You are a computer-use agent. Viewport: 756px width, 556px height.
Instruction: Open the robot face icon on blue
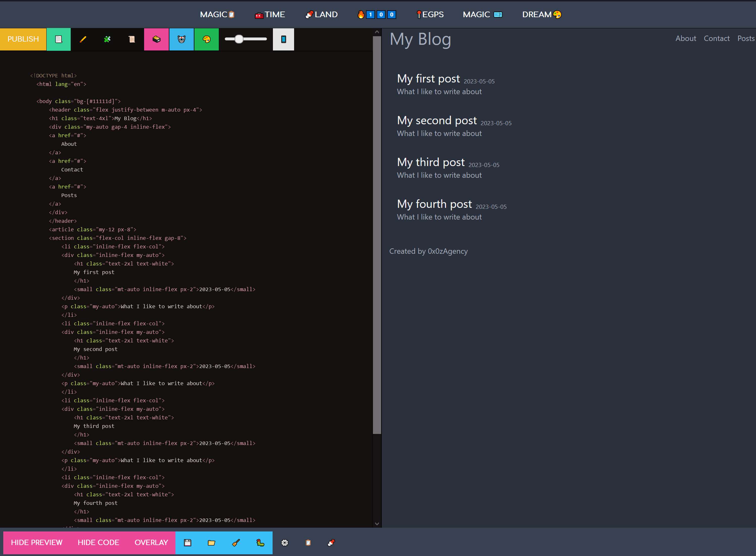click(x=182, y=39)
